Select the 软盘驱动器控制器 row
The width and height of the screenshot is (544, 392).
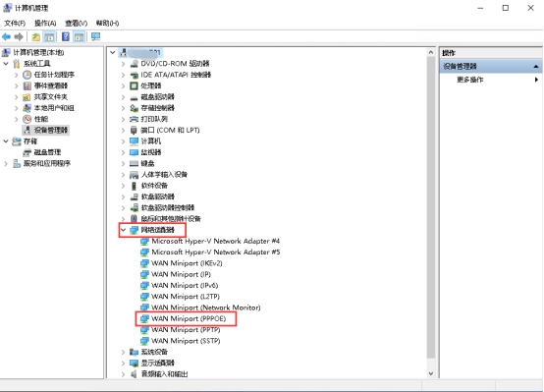pyautogui.click(x=167, y=208)
